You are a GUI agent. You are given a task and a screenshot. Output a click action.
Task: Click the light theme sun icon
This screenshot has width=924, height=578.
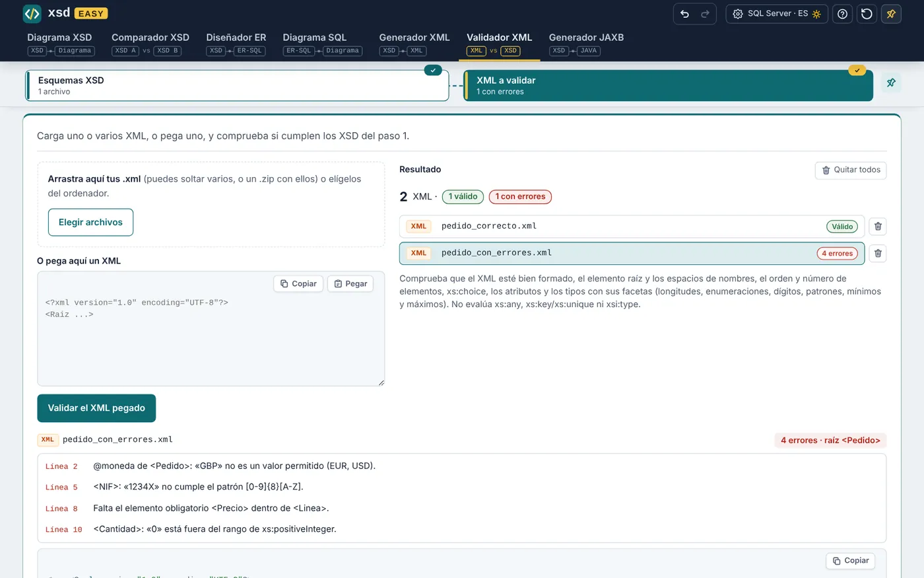point(816,14)
